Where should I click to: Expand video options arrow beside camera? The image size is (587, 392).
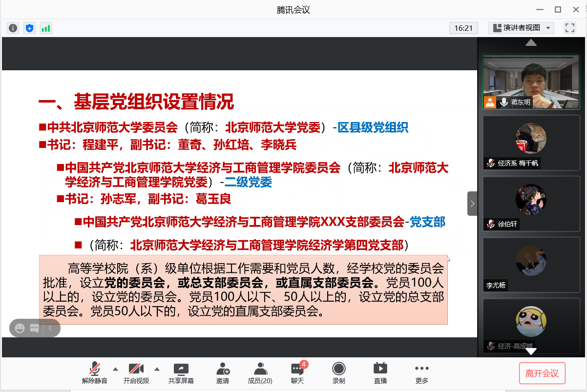point(157,369)
